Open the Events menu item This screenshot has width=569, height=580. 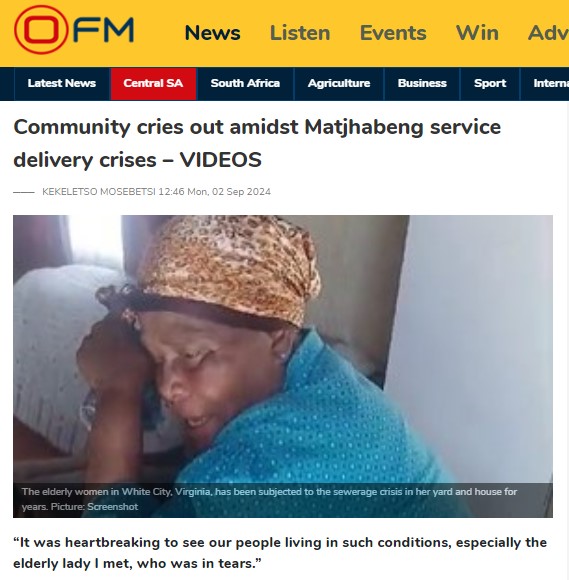point(393,33)
